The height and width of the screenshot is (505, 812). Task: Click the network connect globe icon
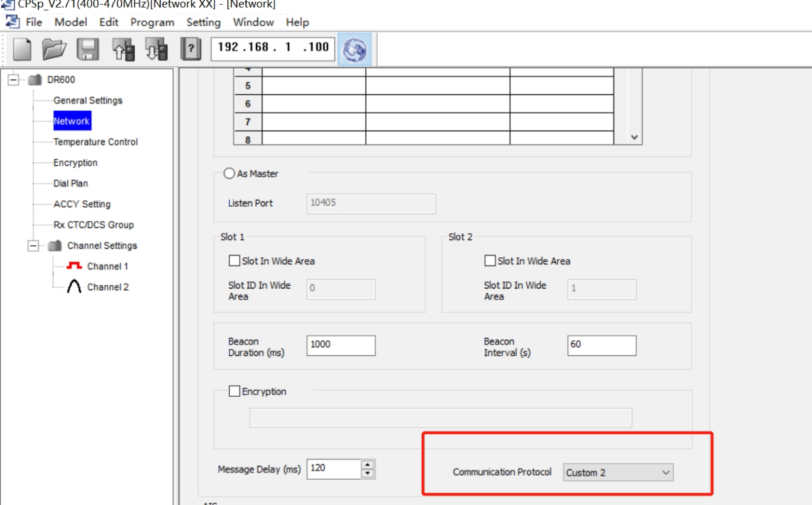pyautogui.click(x=355, y=49)
